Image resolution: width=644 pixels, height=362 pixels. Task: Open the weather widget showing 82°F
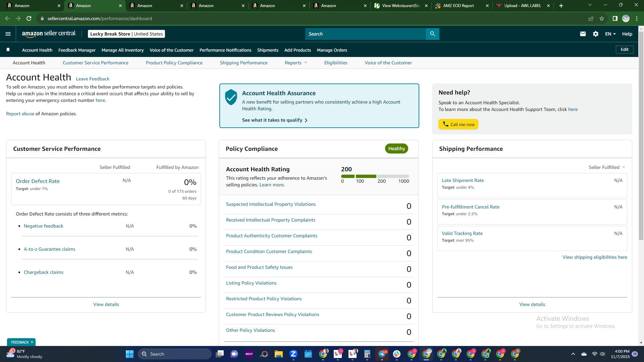(25, 354)
